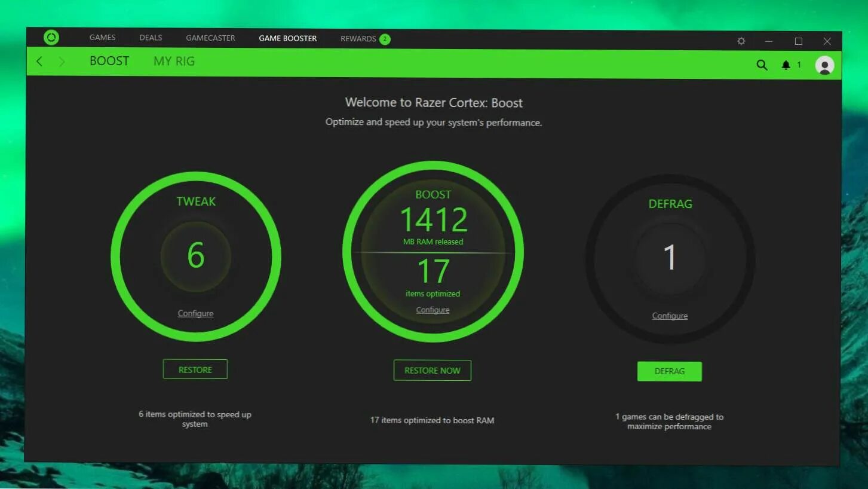Open Configure link in Tweak circle
The image size is (868, 489).
click(195, 313)
